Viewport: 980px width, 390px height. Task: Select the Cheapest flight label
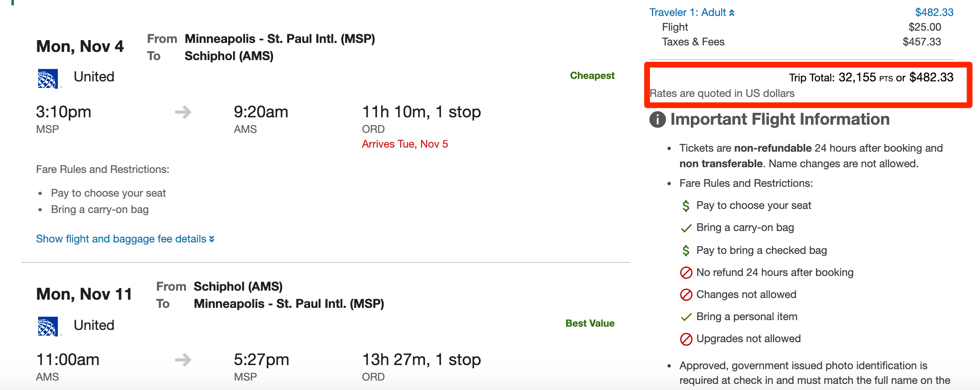(x=592, y=75)
